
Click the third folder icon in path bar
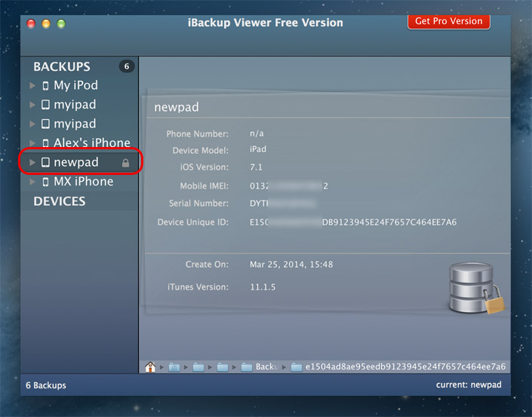[x=222, y=367]
